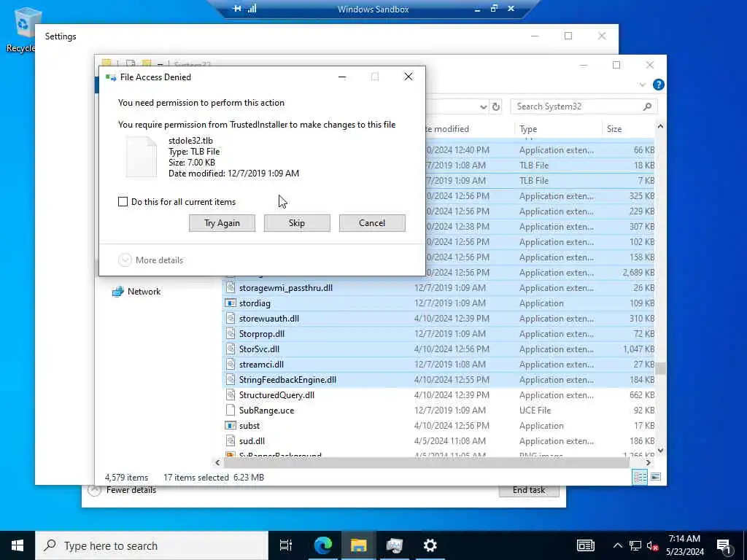Click the stordiag application icon

[231, 303]
